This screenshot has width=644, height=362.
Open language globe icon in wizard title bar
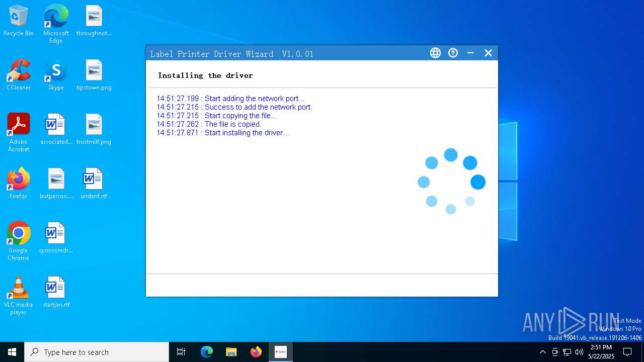click(x=435, y=53)
